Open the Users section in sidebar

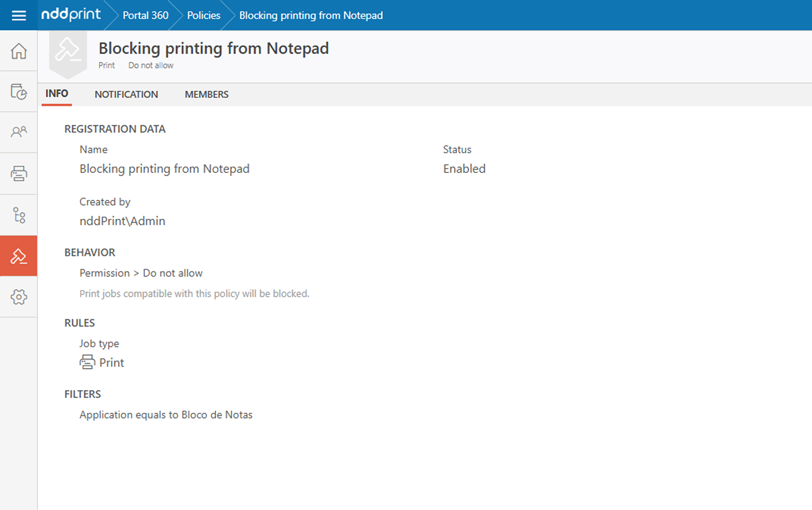click(x=19, y=132)
